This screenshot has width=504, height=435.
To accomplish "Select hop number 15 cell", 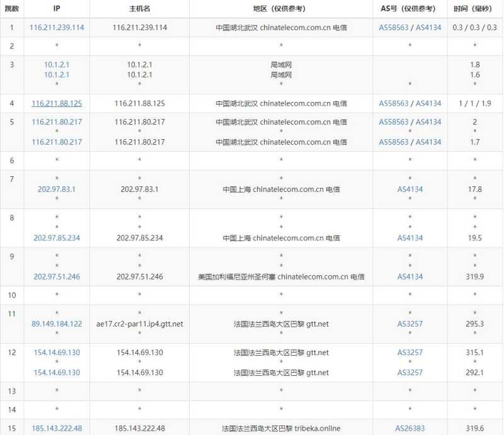I will tap(12, 428).
